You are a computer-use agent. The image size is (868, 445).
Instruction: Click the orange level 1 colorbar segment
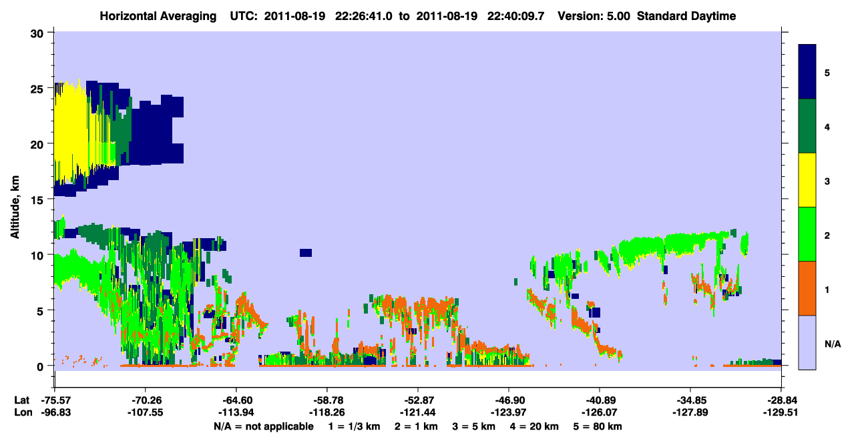pyautogui.click(x=807, y=288)
